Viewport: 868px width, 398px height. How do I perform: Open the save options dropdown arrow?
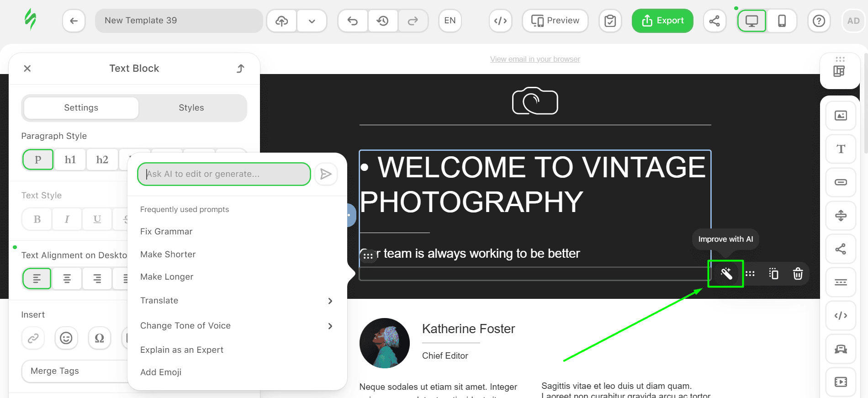click(312, 21)
